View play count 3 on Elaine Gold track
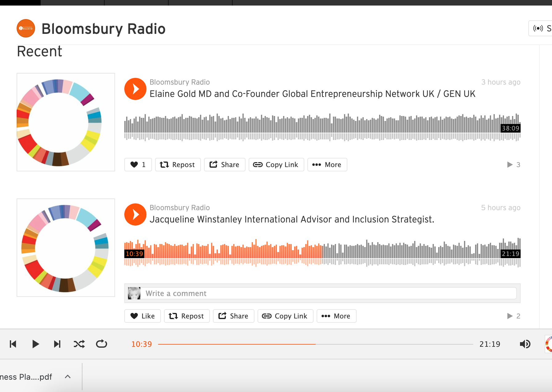This screenshot has width=552, height=392. 514,165
